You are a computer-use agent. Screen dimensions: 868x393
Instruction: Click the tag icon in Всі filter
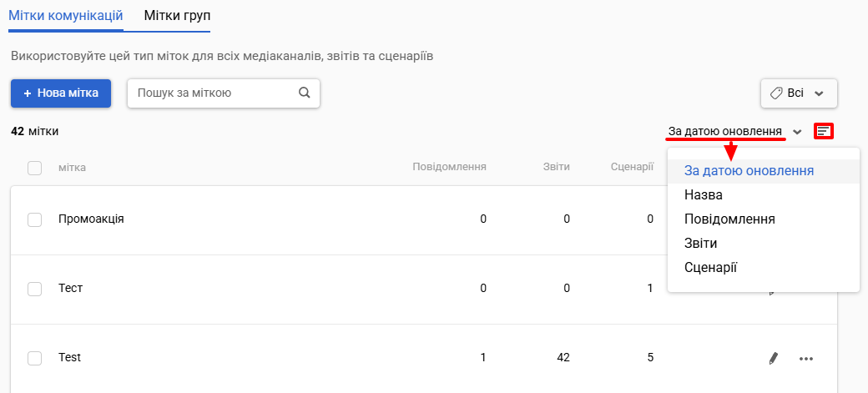(x=777, y=93)
